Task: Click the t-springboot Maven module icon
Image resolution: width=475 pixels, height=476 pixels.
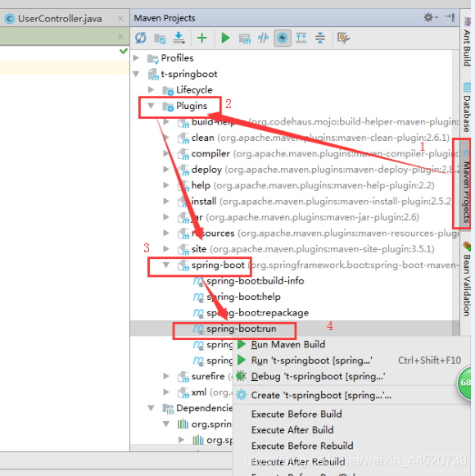Action: [x=153, y=75]
